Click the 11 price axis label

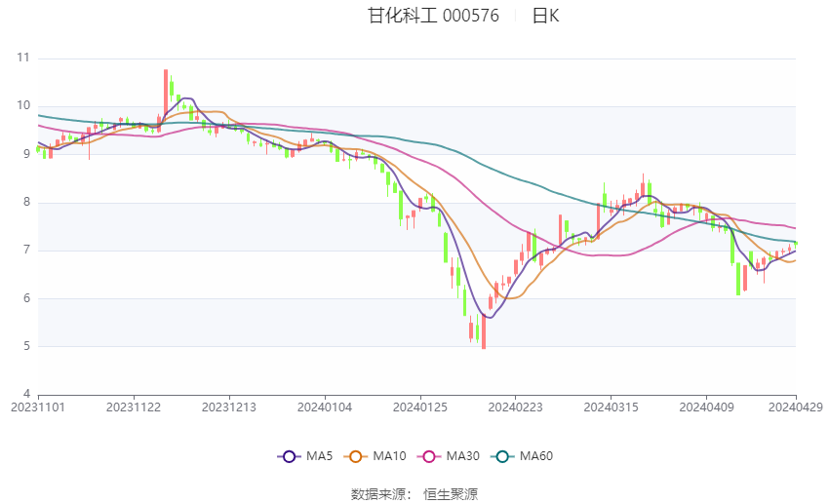coord(23,58)
